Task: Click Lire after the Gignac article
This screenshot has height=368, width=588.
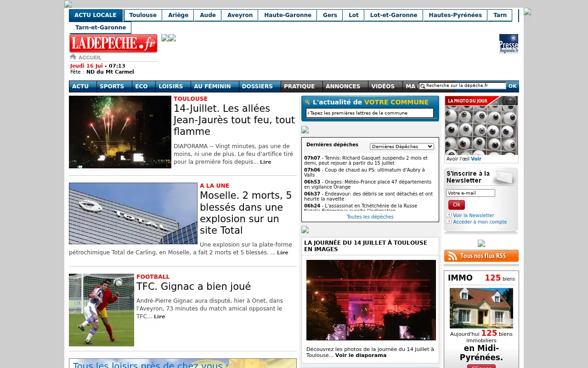Action: click(x=159, y=316)
